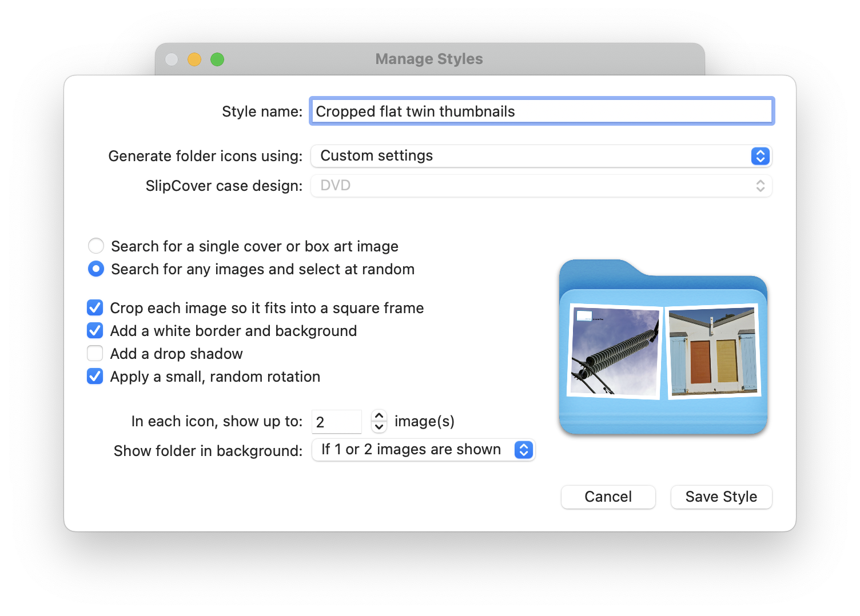Click the stepper down arrow to decrease images
860x616 pixels.
(x=379, y=427)
